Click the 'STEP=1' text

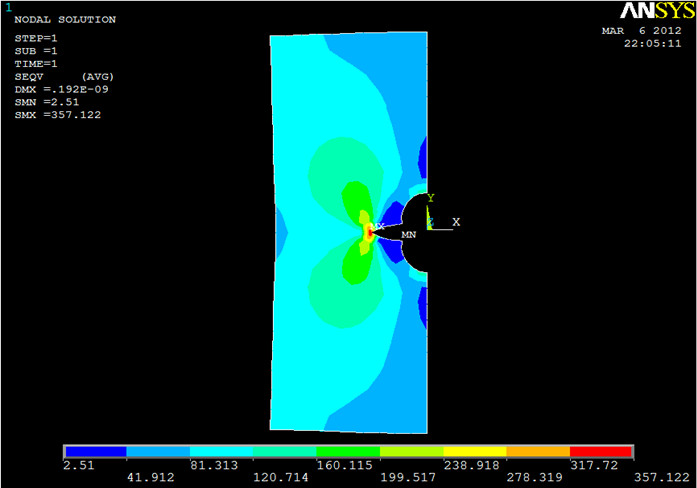pyautogui.click(x=36, y=38)
